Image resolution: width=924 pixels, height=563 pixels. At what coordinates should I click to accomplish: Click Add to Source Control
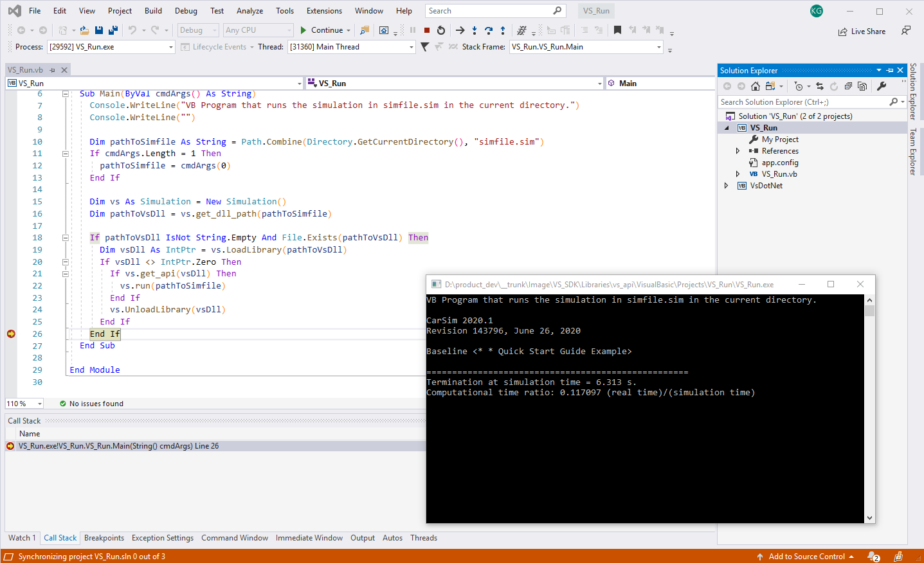pyautogui.click(x=806, y=557)
